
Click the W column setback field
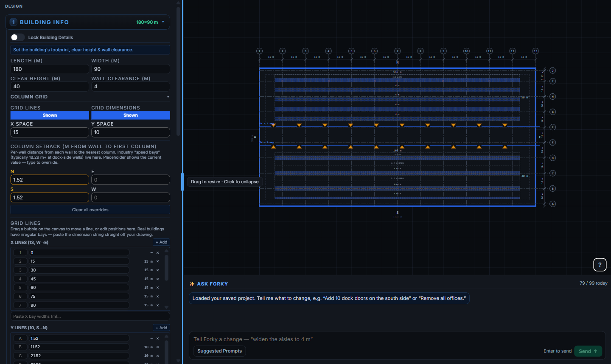click(131, 198)
